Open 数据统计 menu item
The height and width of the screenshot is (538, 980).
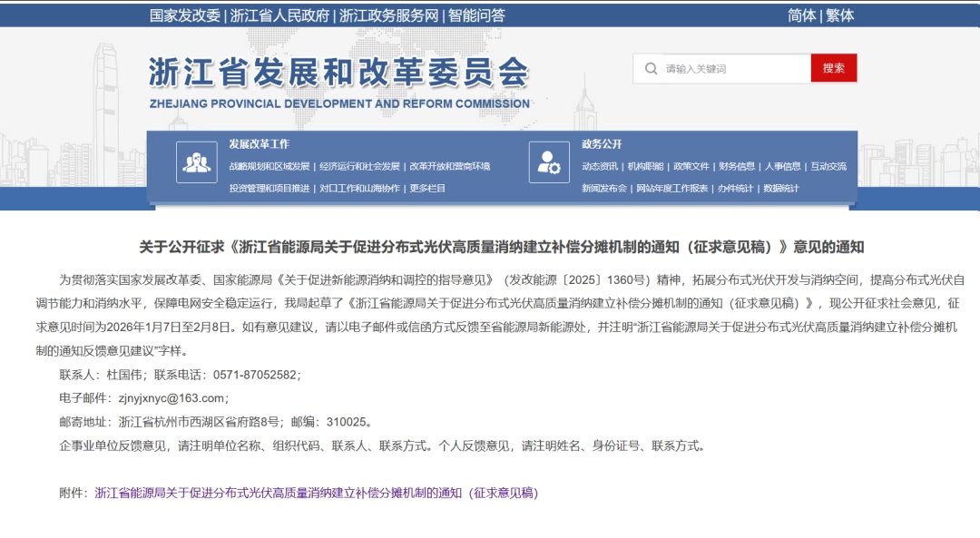click(x=781, y=189)
